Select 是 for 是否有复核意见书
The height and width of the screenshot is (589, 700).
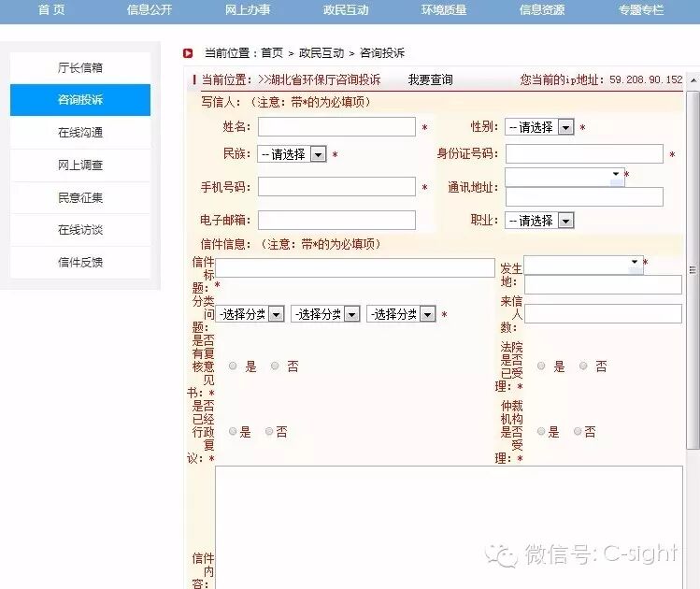pos(233,366)
